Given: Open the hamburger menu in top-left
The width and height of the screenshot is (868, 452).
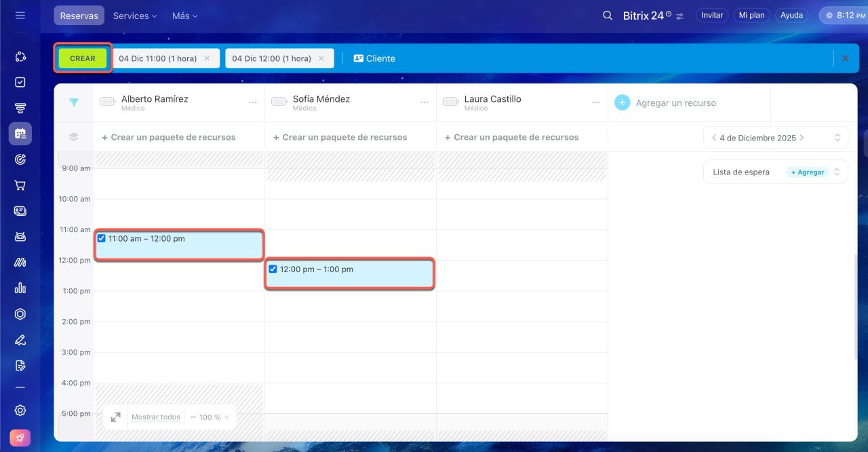Looking at the screenshot, I should coord(20,15).
